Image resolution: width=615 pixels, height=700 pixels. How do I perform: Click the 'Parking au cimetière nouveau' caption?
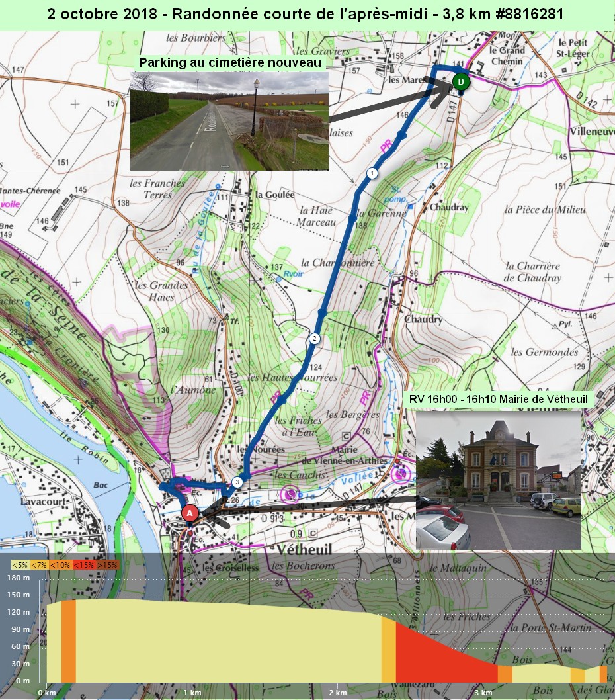[x=230, y=62]
